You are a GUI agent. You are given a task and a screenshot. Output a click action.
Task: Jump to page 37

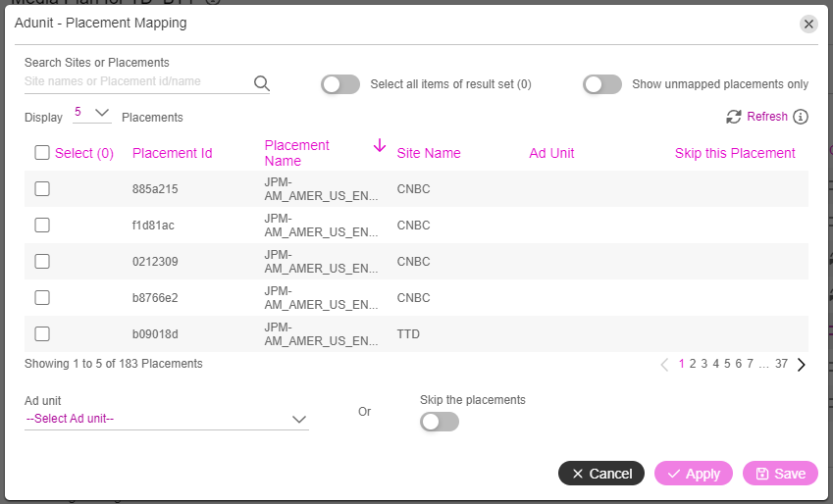click(781, 364)
